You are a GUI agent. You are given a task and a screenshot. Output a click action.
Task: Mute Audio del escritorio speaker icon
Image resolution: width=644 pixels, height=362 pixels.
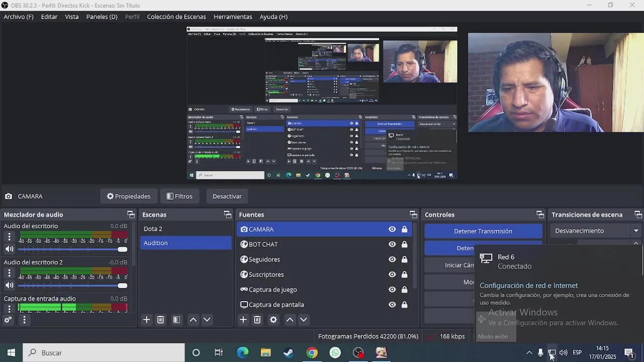pyautogui.click(x=9, y=249)
